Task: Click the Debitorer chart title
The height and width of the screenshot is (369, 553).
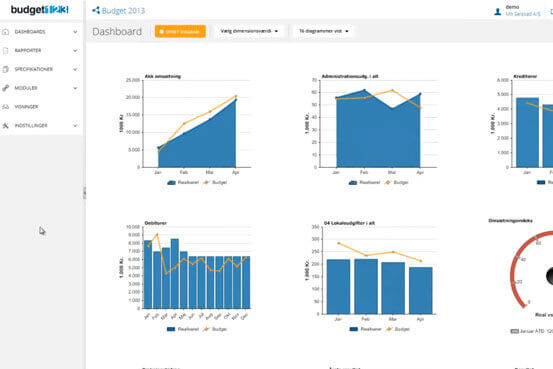Action: click(x=156, y=223)
